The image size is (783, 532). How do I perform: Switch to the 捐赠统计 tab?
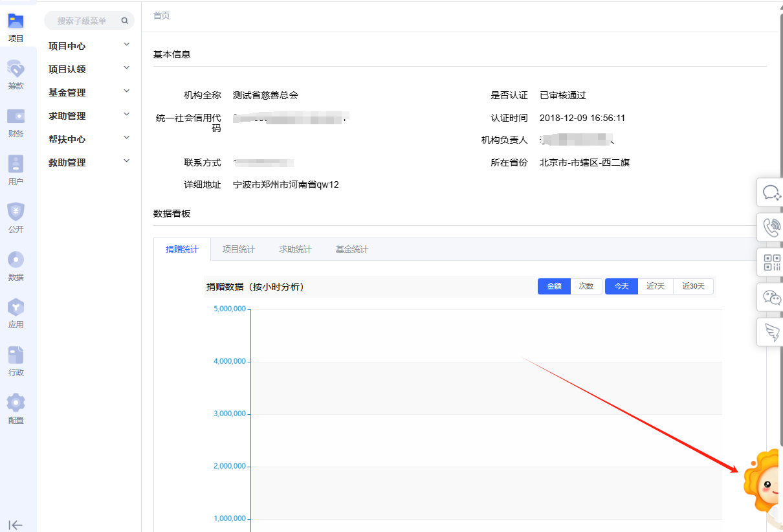[x=182, y=249]
